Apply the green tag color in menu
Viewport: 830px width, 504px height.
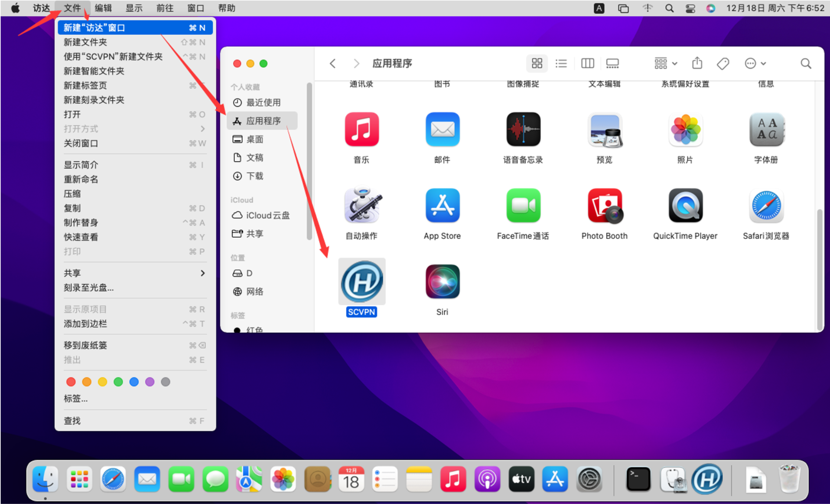click(x=118, y=382)
